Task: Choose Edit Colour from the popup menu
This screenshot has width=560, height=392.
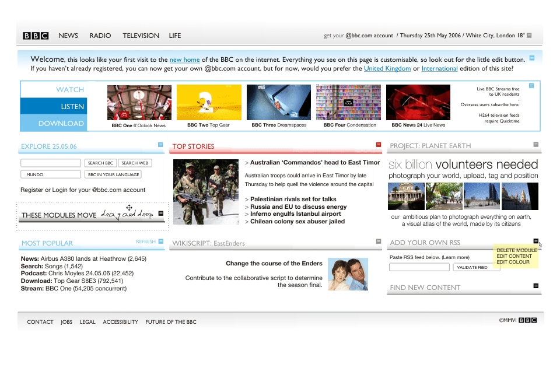Action: tap(513, 262)
